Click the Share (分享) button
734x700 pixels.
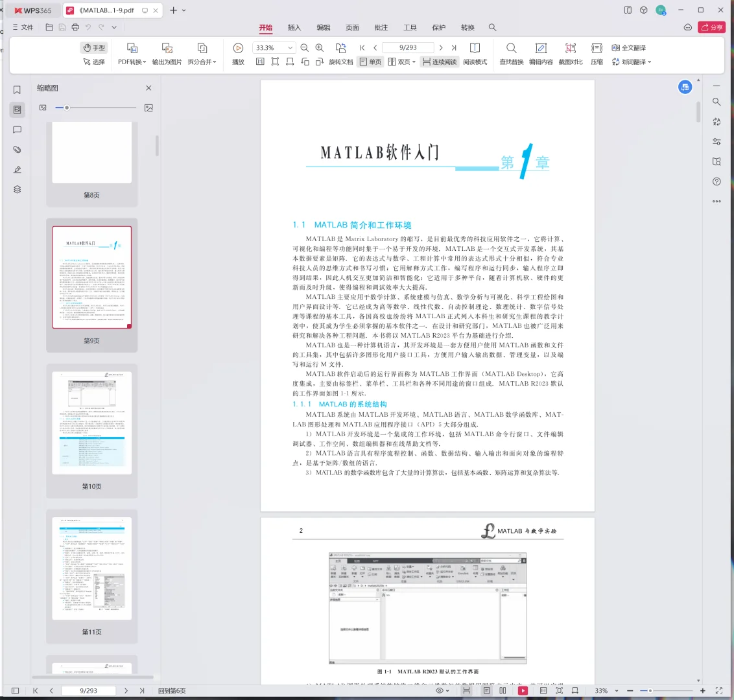coord(711,28)
